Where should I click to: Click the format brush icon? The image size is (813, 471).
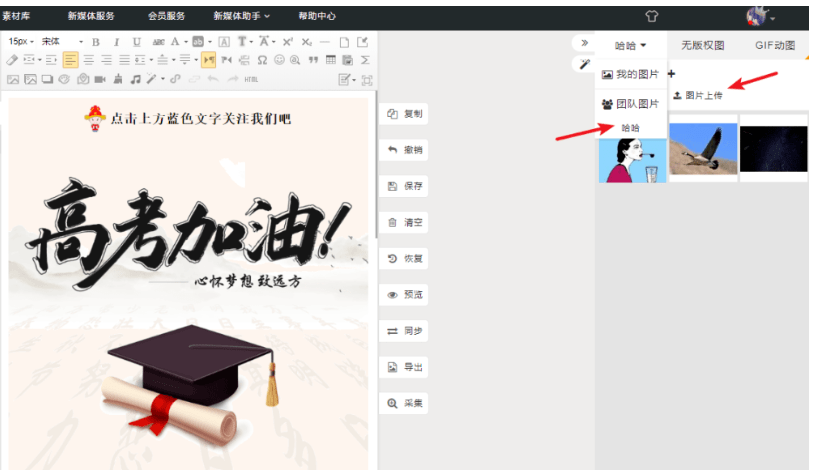pos(118,79)
